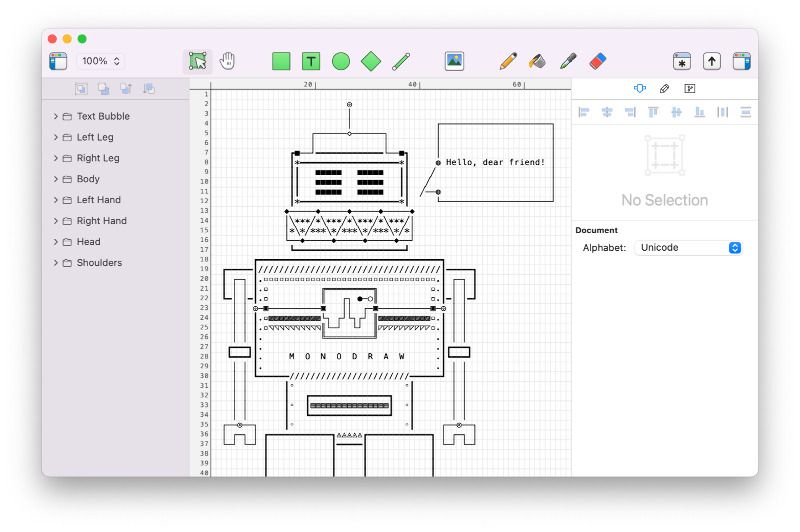Click the first group icon above layer list
Image resolution: width=800 pixels, height=532 pixels.
[x=81, y=89]
